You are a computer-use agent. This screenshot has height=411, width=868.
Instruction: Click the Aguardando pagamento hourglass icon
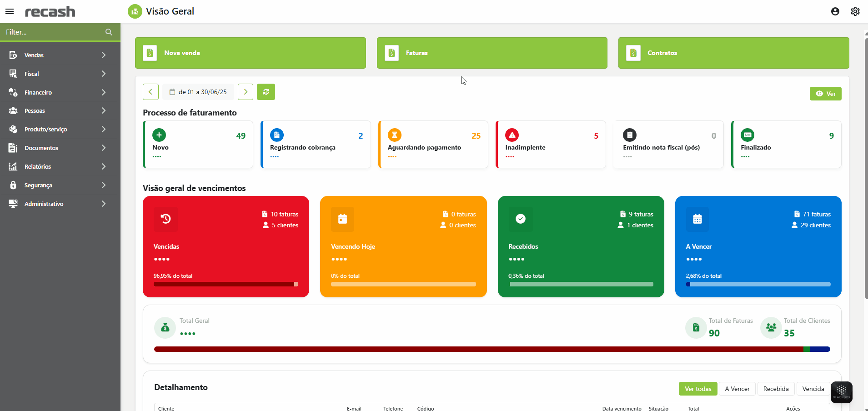[x=394, y=135]
